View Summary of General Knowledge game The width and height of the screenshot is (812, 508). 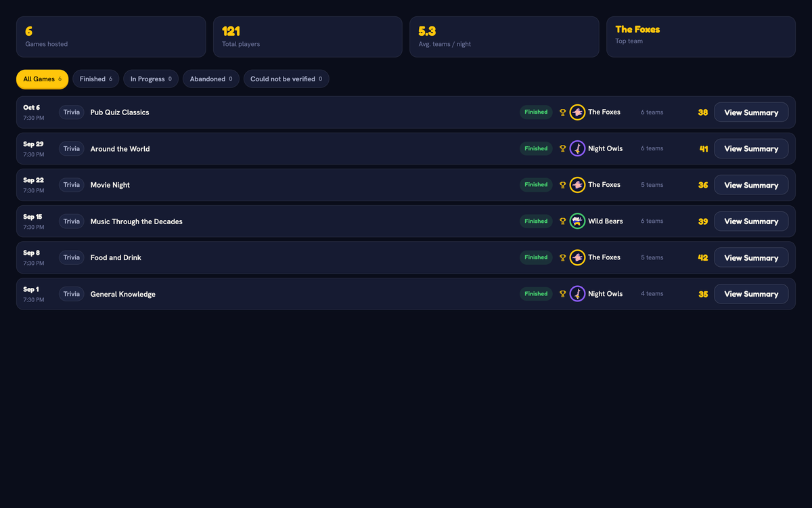click(x=751, y=294)
